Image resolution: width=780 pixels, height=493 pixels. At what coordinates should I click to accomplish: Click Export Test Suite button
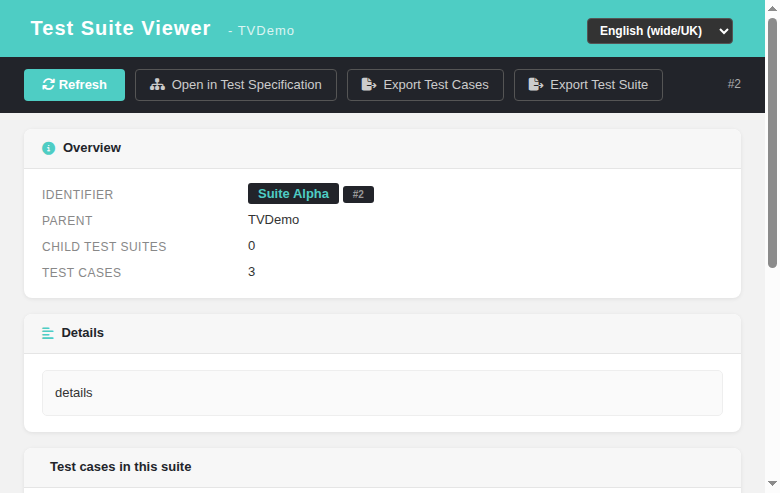point(588,85)
